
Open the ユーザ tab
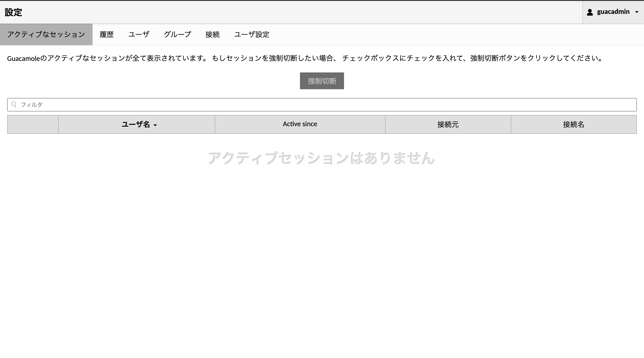[x=139, y=34]
